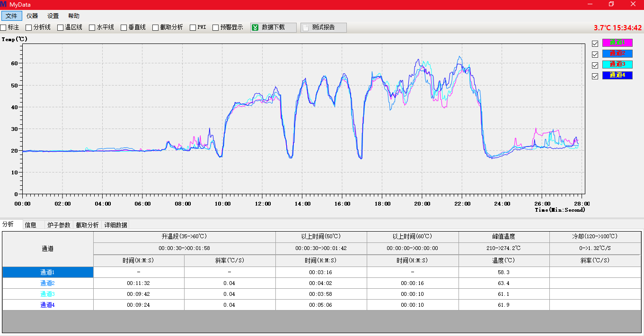644x336 pixels.
Task: Uncheck the legend checkbox beside 通道4
Action: click(x=595, y=76)
